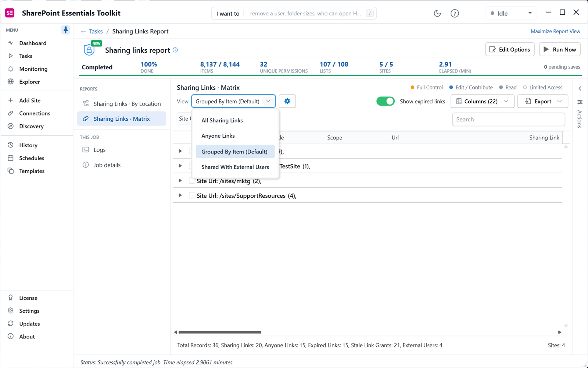Screen dimensions: 588x368
Task: Toggle dark mode moon icon
Action: click(437, 14)
